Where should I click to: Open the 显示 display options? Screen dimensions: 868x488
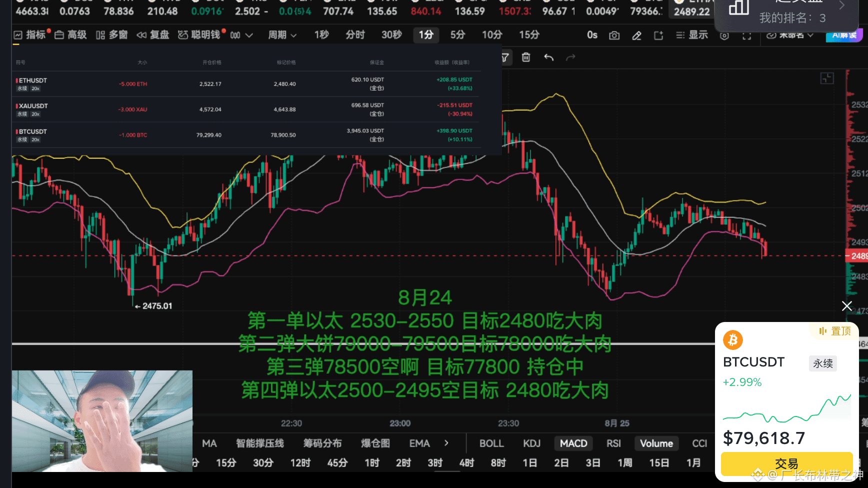pos(692,35)
